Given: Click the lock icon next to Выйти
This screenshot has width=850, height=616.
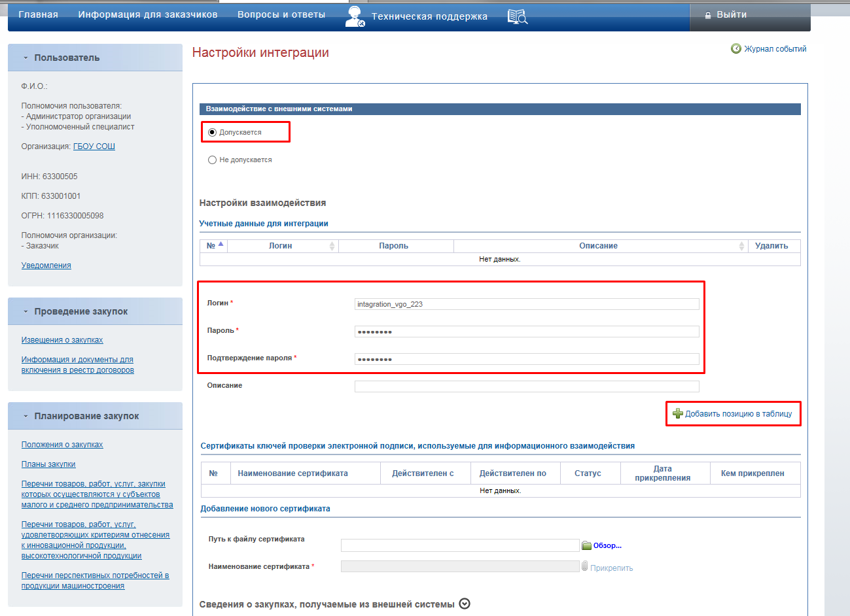Looking at the screenshot, I should tap(708, 15).
